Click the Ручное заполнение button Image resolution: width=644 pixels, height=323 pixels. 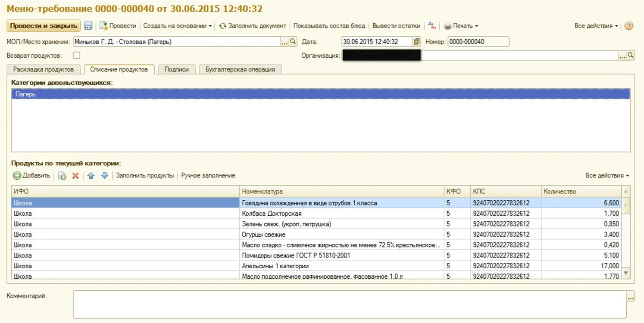(208, 176)
